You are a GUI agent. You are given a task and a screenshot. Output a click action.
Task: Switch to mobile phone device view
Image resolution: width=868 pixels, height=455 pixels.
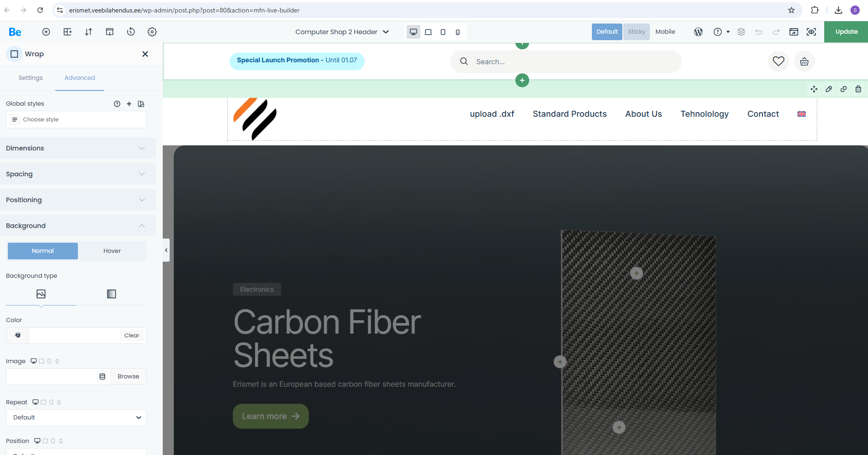tap(458, 32)
